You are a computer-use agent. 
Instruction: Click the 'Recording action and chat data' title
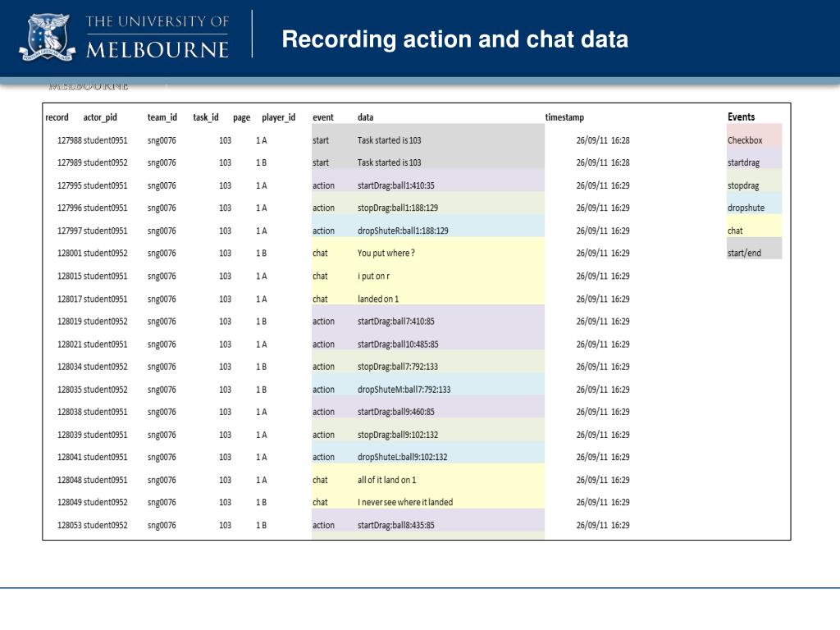(454, 39)
